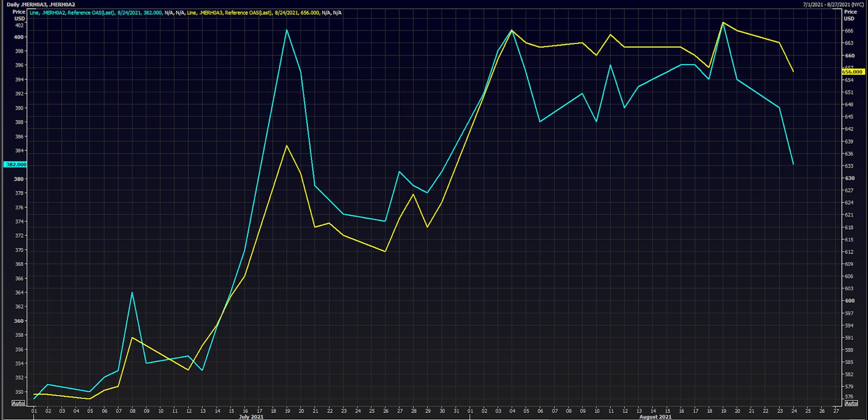The image size is (868, 420).
Task: Click the right axis Auto scale button
Action: (851, 403)
